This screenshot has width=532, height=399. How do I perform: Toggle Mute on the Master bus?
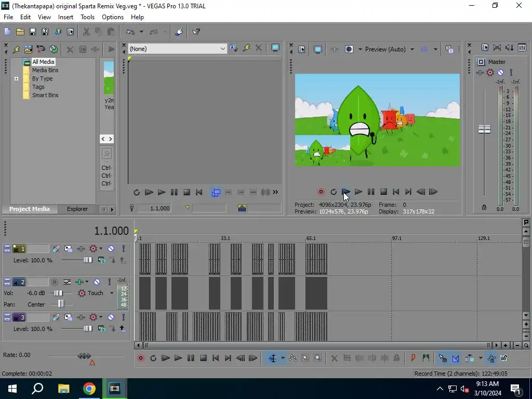[x=500, y=72]
